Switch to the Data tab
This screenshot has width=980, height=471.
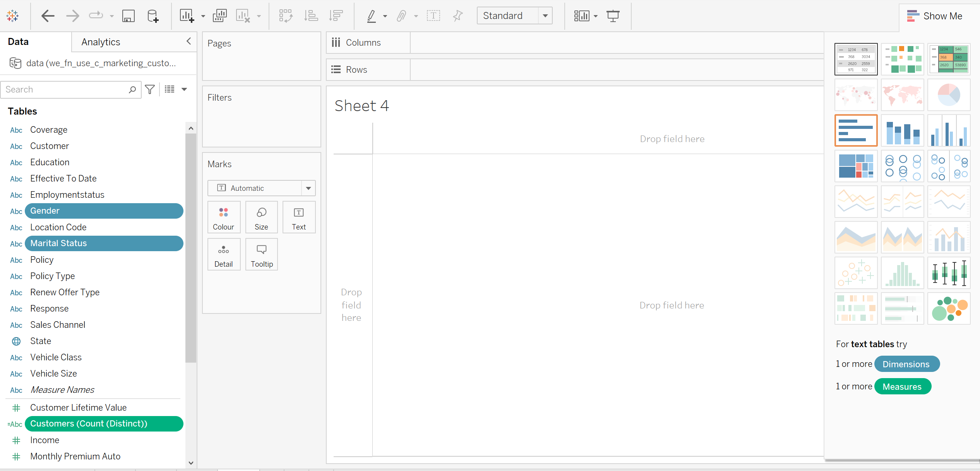pyautogui.click(x=18, y=42)
